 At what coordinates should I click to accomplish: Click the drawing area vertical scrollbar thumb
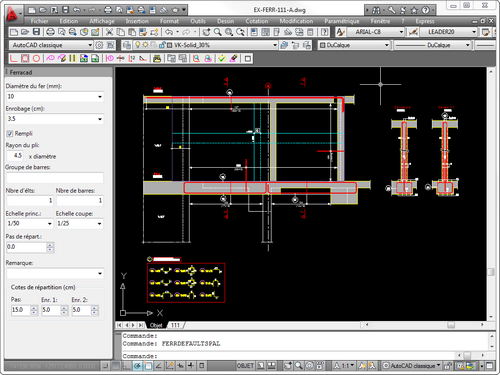[x=490, y=272]
